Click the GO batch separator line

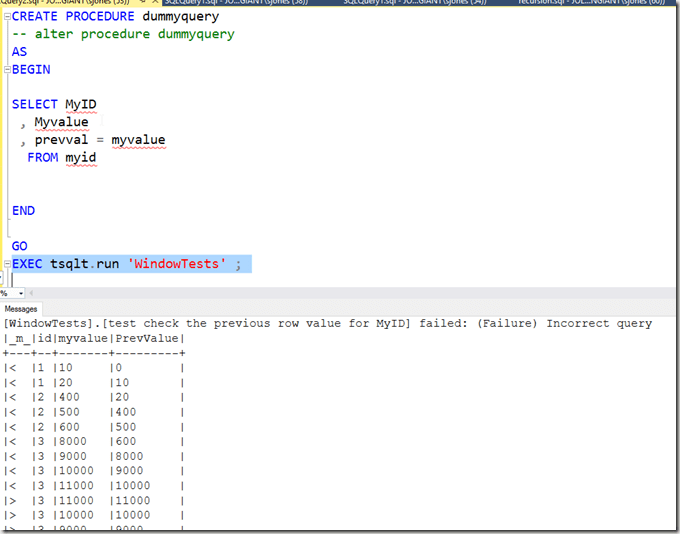coord(20,246)
